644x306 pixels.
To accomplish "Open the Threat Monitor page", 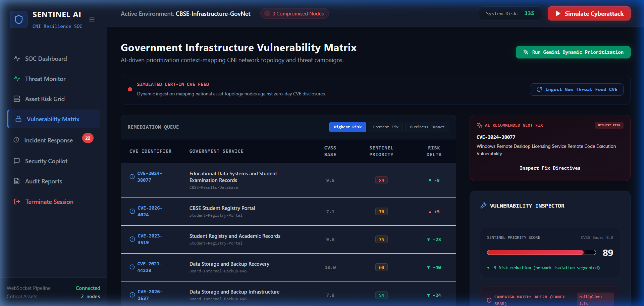I will click(x=54, y=79).
